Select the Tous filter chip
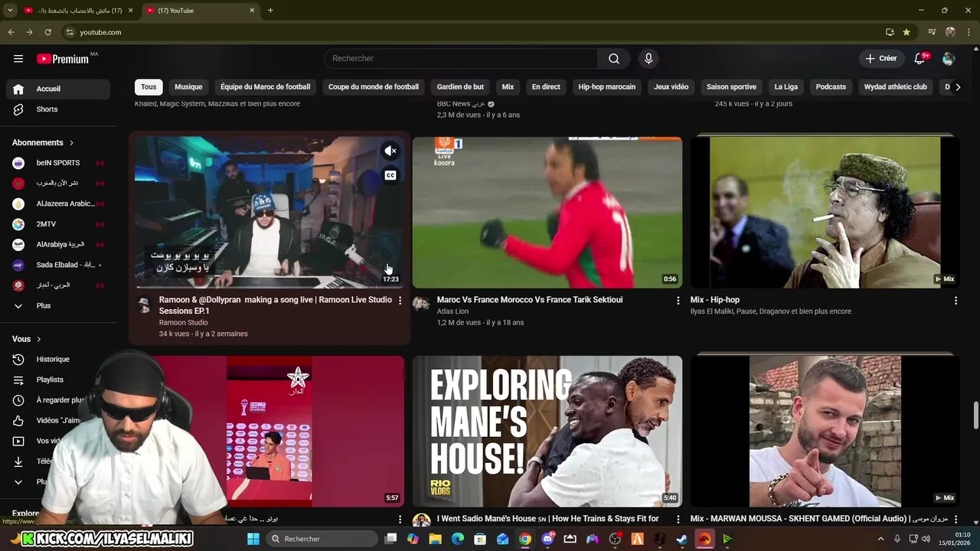This screenshot has width=980, height=551. pyautogui.click(x=149, y=87)
